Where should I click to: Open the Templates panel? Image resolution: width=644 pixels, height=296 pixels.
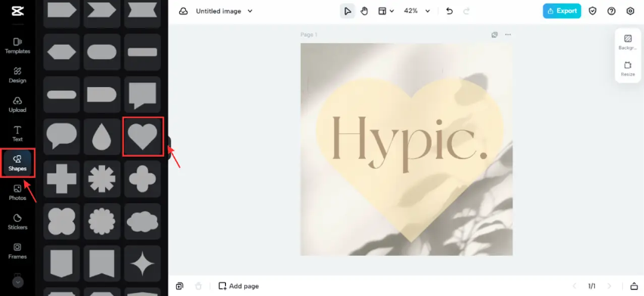(x=17, y=46)
